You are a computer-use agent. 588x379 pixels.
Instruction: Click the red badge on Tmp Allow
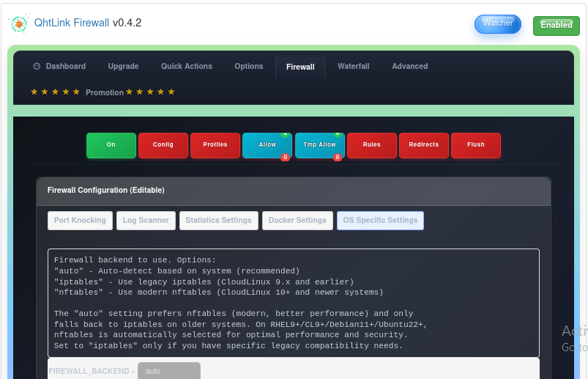337,157
